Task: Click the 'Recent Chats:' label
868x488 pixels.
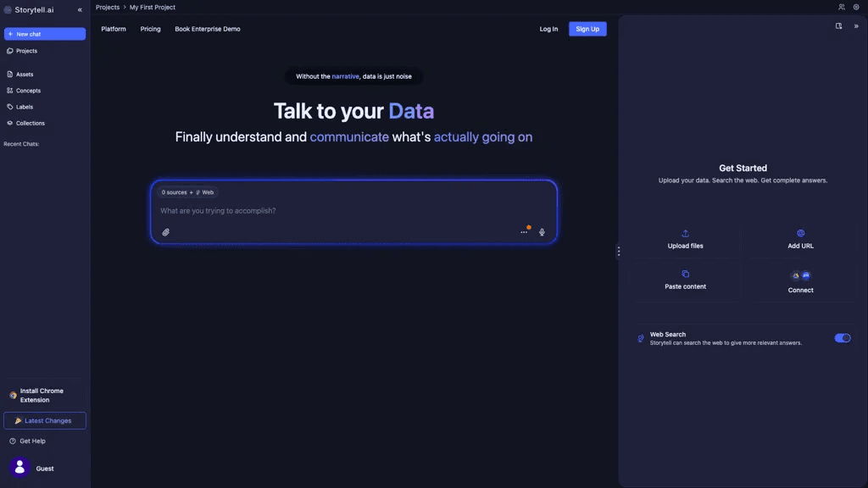Action: [x=21, y=144]
